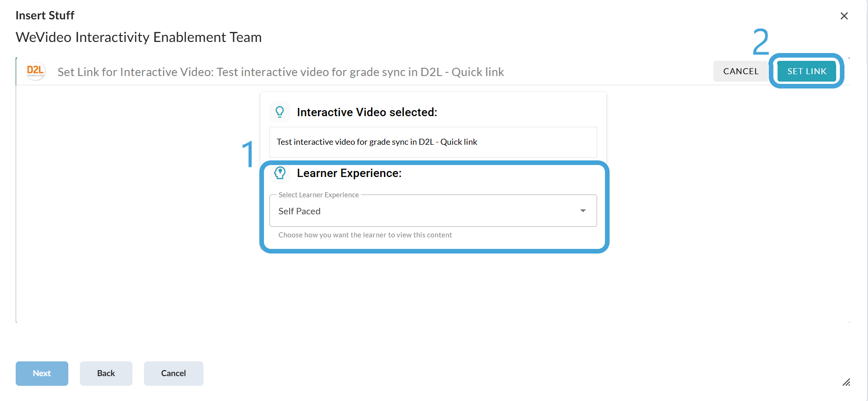The width and height of the screenshot is (868, 401).
Task: Open the Select Learner Experience combo box
Action: point(433,211)
